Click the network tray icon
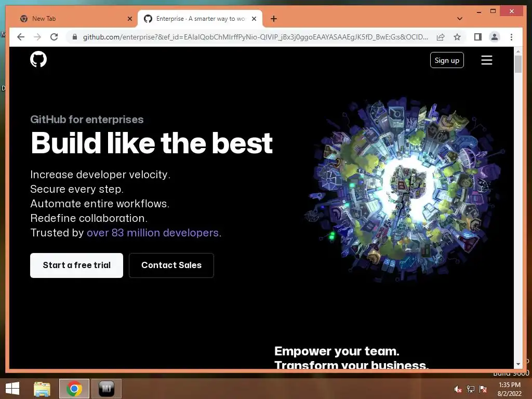The image size is (532, 399). 471,389
